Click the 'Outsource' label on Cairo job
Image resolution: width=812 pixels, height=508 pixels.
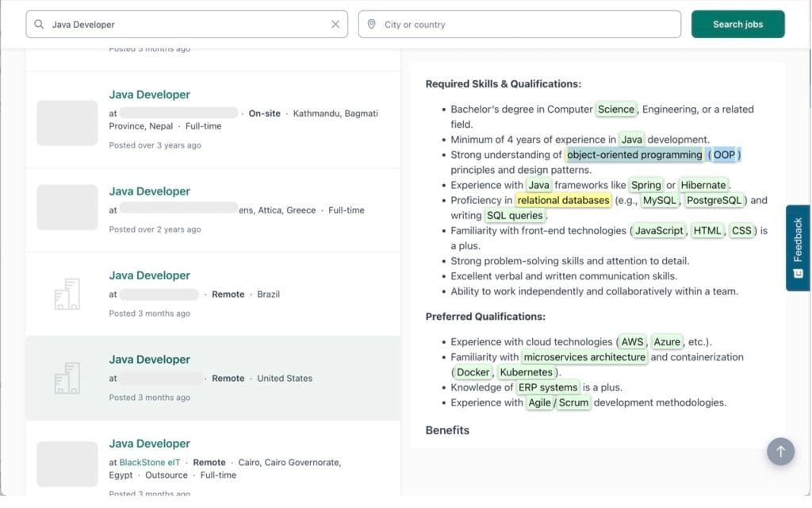point(167,475)
